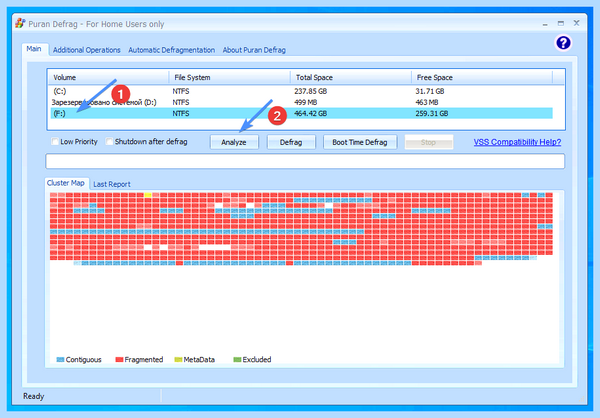Click the 464.42 GB total space cell

[311, 113]
